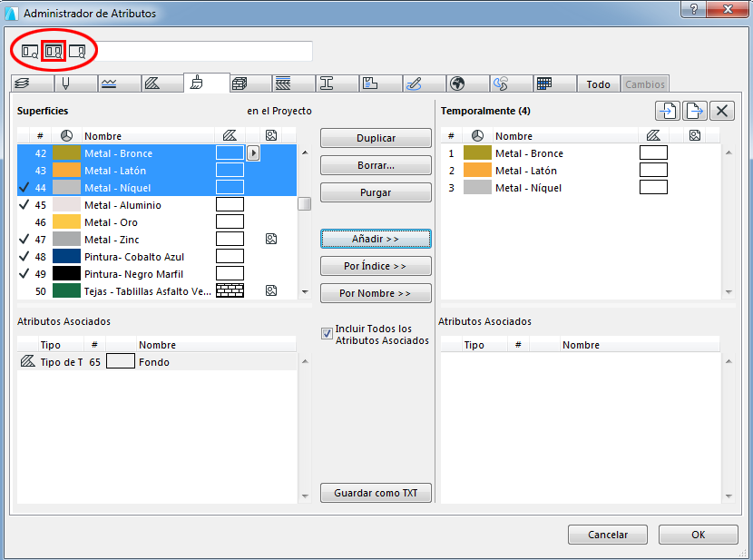Click the Añadir >> button
Viewport: 753px width, 560px height.
pyautogui.click(x=376, y=239)
